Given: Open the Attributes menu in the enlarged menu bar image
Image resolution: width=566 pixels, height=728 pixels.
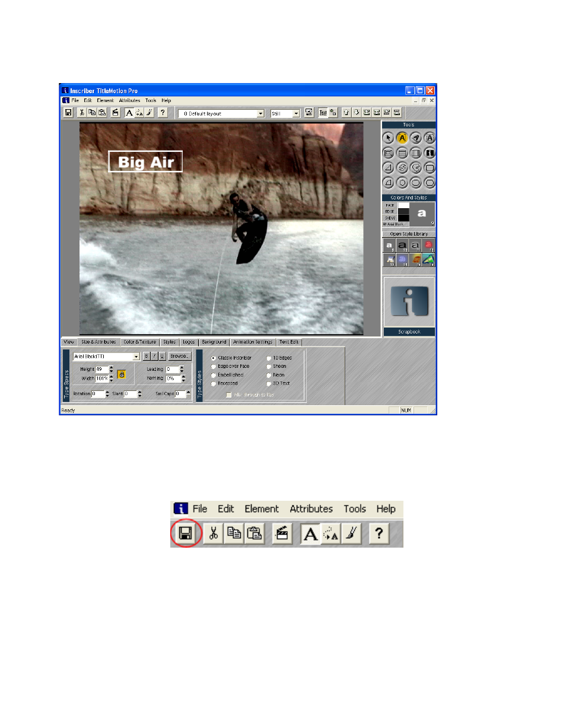Looking at the screenshot, I should coord(311,508).
